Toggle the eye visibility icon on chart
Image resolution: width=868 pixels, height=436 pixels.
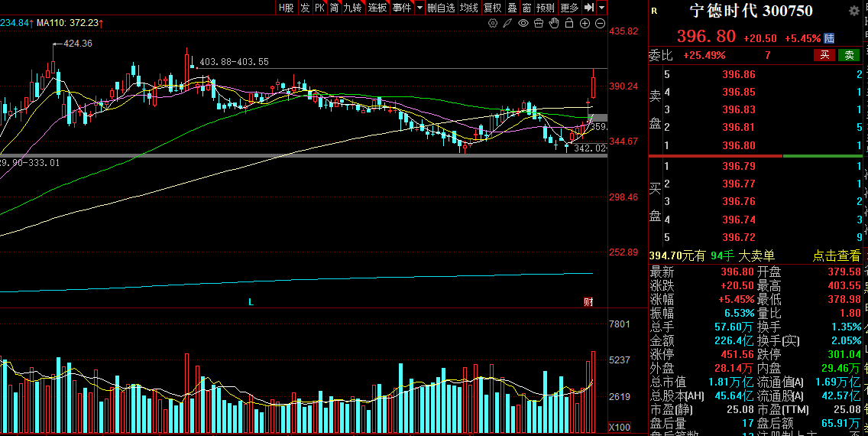523,24
